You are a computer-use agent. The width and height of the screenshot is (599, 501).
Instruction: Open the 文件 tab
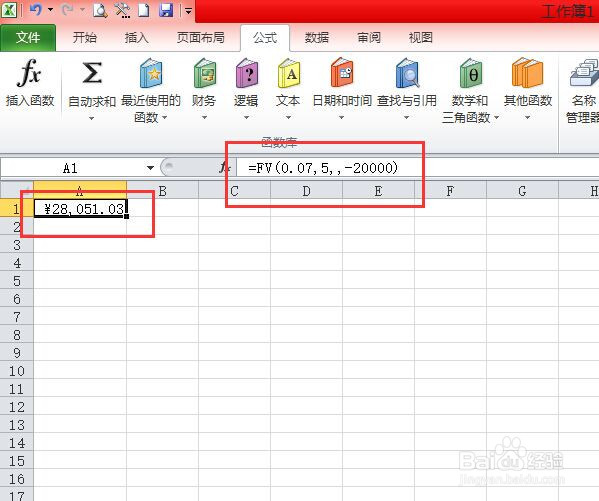pos(28,37)
